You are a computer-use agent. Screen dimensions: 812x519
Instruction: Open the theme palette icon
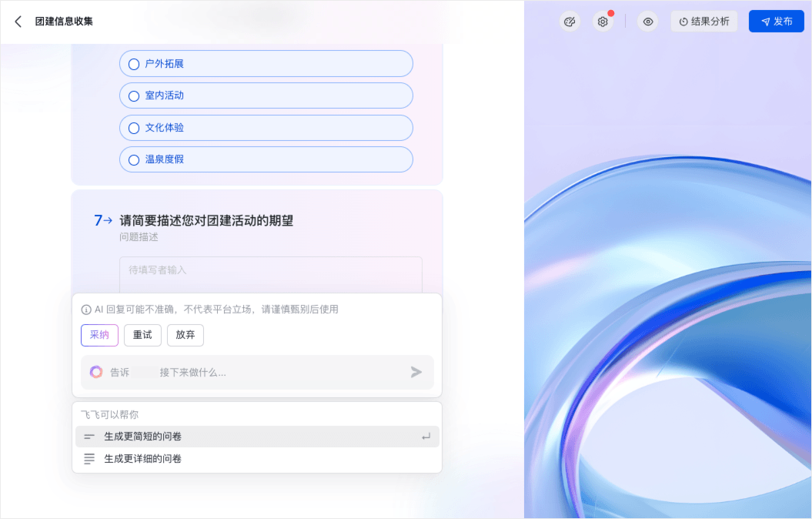(570, 22)
